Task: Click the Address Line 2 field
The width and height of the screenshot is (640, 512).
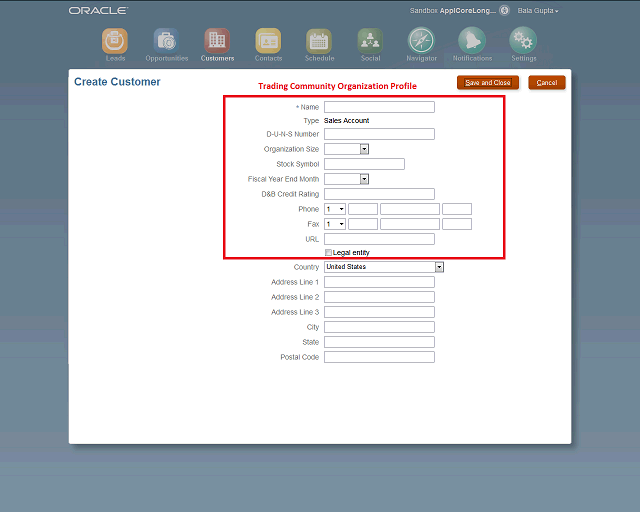Action: point(379,297)
